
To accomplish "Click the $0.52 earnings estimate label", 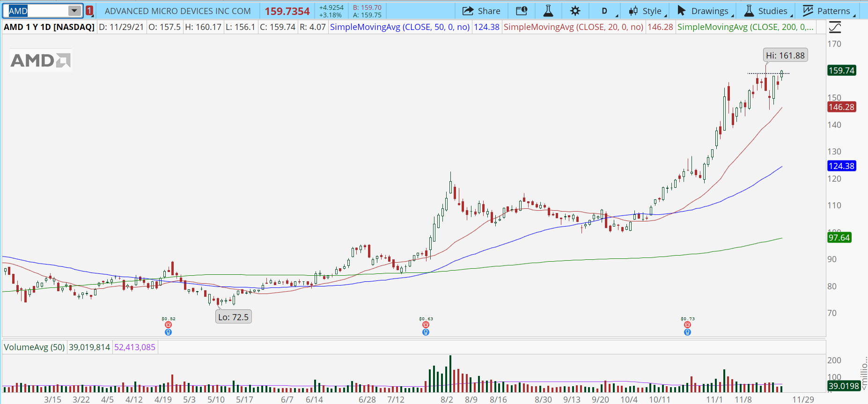I will pos(169,319).
